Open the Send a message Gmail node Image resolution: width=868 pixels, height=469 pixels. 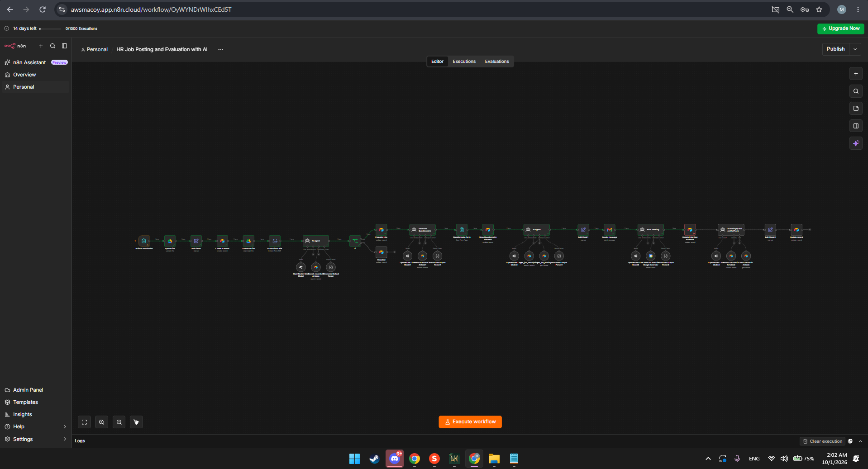point(610,229)
